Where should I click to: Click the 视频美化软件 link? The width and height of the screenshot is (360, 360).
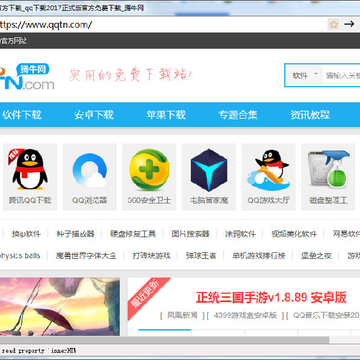(294, 234)
